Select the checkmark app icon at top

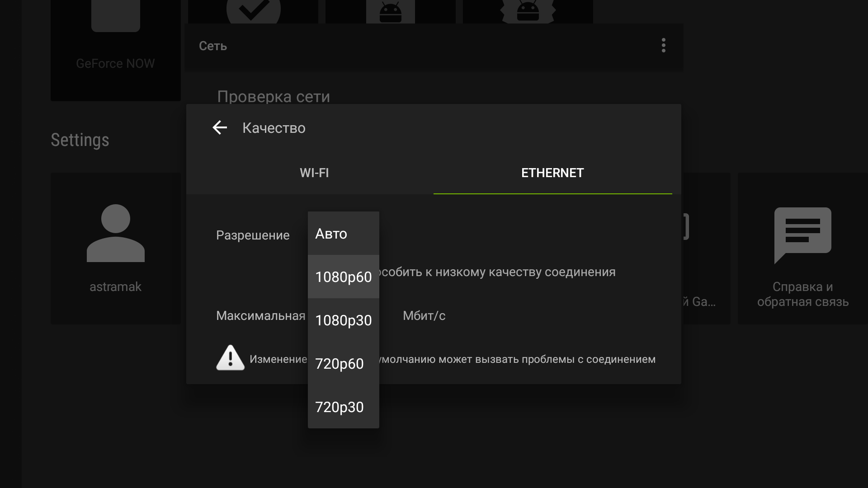click(x=253, y=9)
